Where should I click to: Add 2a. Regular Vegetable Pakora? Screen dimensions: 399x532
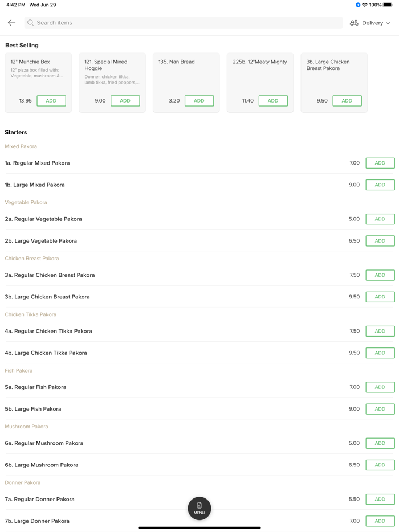click(380, 219)
